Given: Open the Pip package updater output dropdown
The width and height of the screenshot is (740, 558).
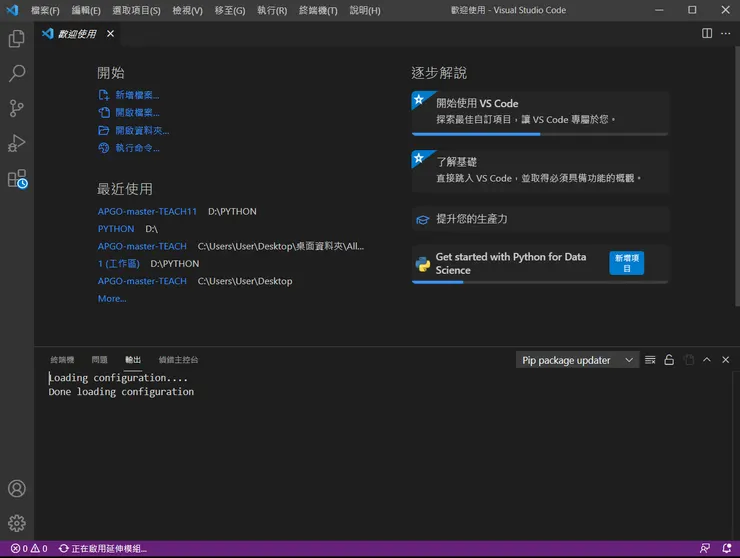Looking at the screenshot, I should (577, 360).
